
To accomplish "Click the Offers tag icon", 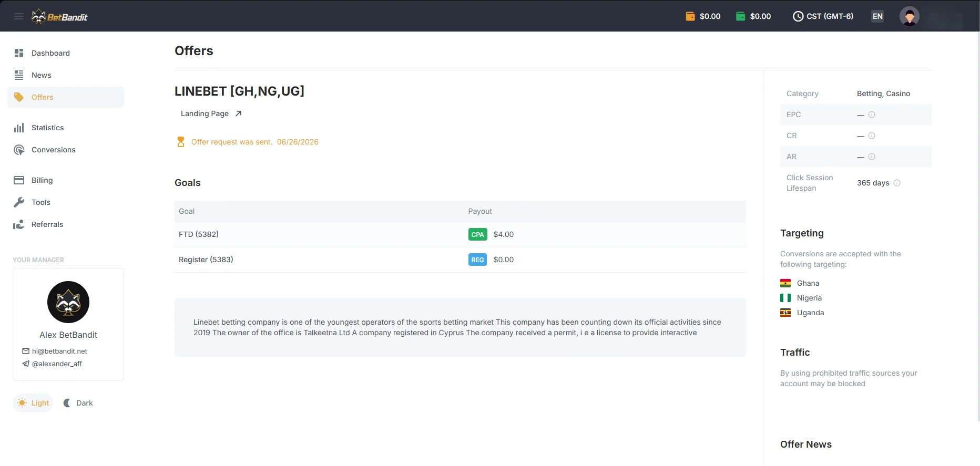I will pyautogui.click(x=19, y=97).
